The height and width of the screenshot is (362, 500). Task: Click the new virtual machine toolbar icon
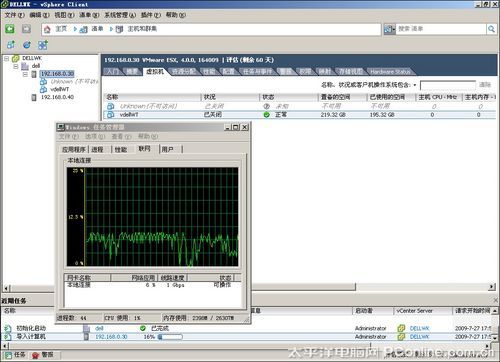(10, 45)
